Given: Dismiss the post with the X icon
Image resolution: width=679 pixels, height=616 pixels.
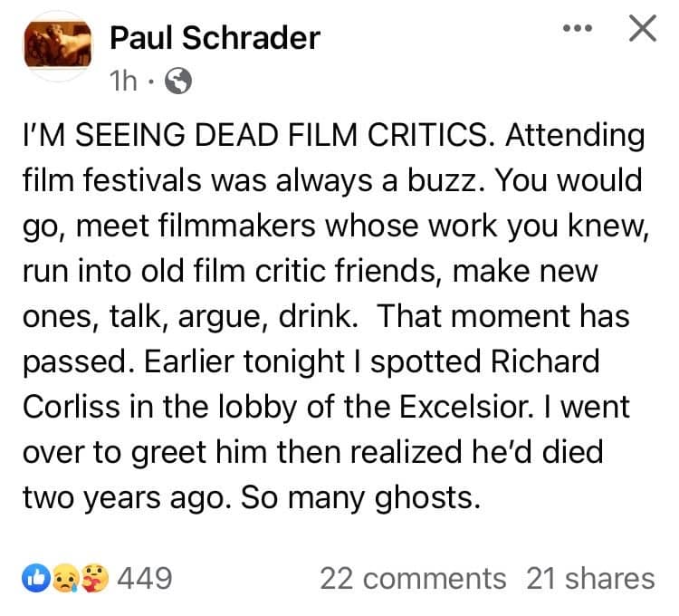Looking at the screenshot, I should (x=643, y=28).
